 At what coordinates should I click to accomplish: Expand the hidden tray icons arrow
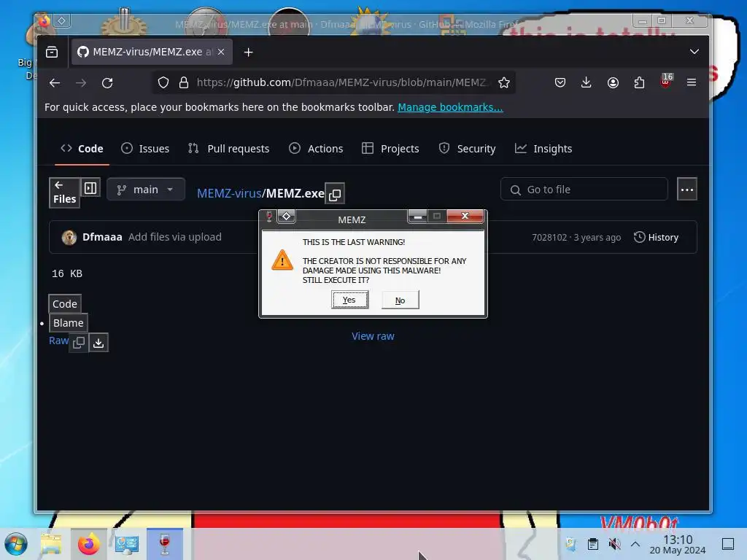coord(635,544)
